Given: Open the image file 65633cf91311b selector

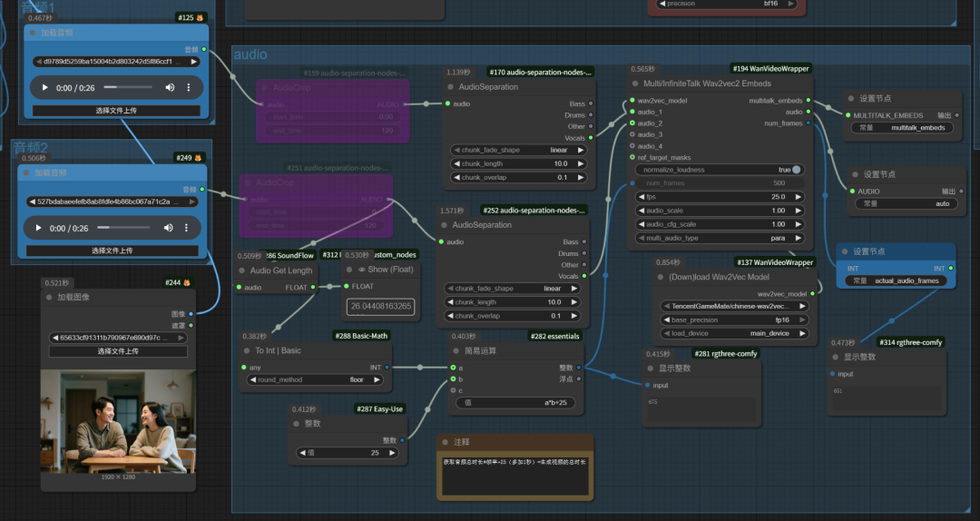Looking at the screenshot, I should [x=118, y=338].
